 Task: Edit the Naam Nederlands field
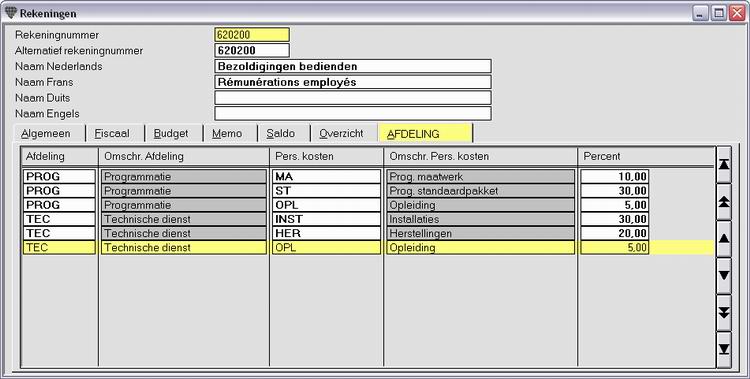pyautogui.click(x=353, y=66)
